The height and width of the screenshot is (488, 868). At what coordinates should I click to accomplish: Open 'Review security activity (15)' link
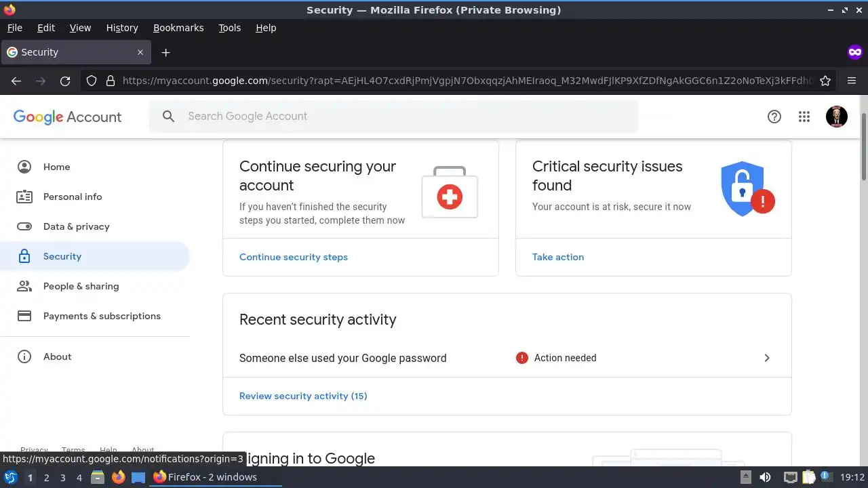coord(303,396)
